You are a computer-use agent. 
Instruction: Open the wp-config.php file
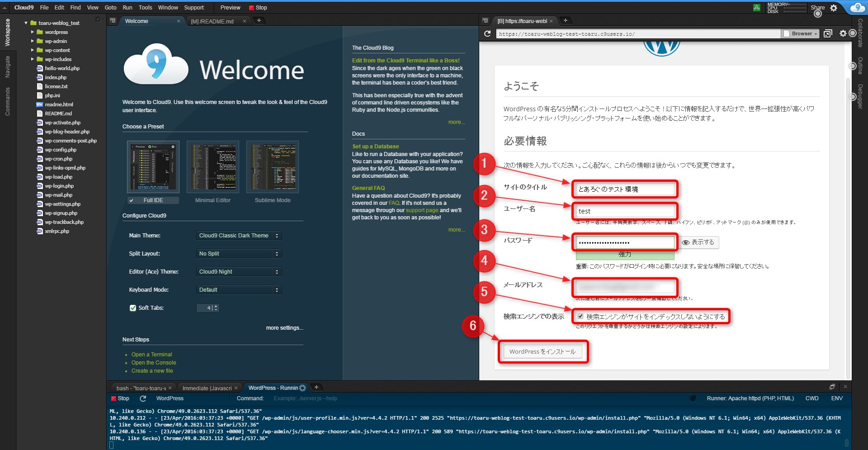(x=61, y=150)
